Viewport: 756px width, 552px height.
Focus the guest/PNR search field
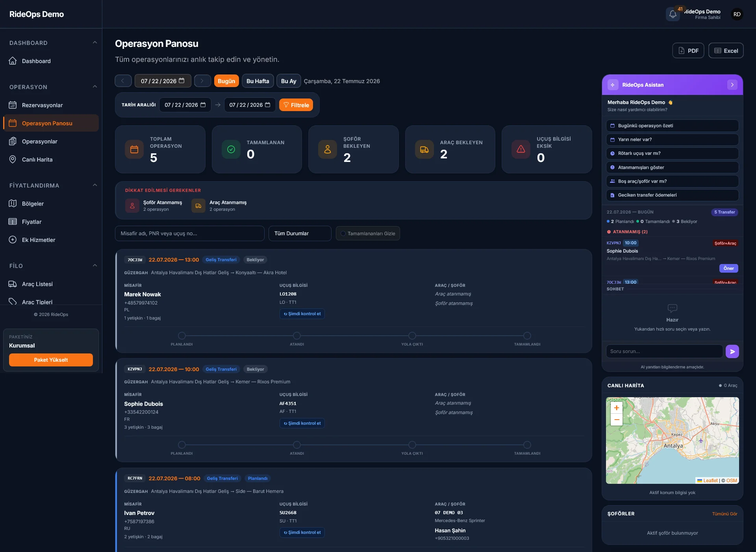point(189,233)
